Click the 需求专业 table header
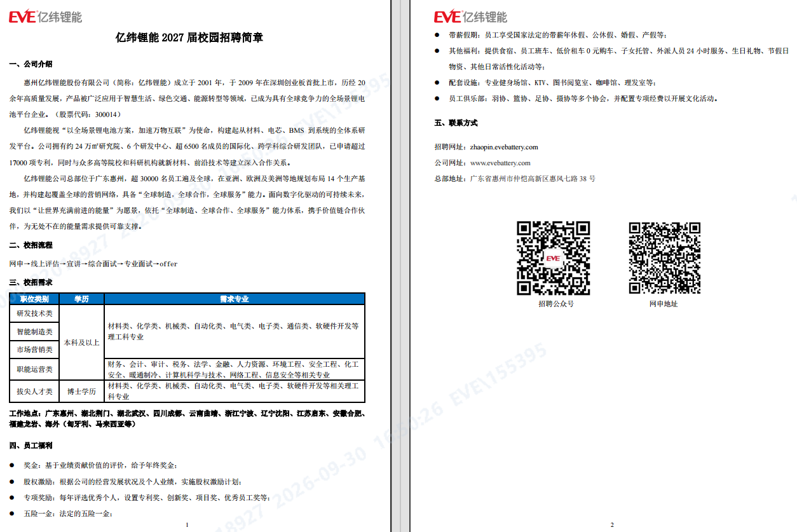 click(235, 299)
